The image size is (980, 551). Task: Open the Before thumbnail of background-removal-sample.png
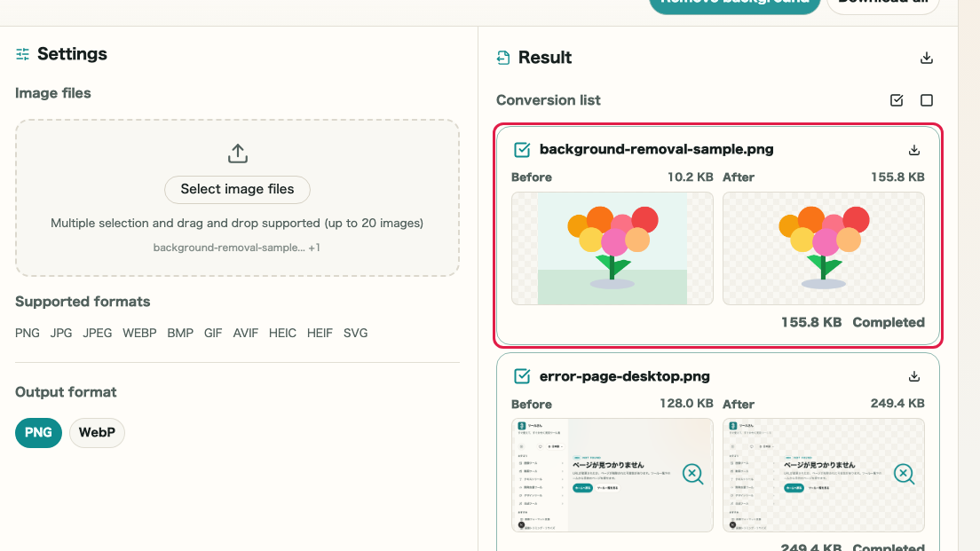point(612,248)
